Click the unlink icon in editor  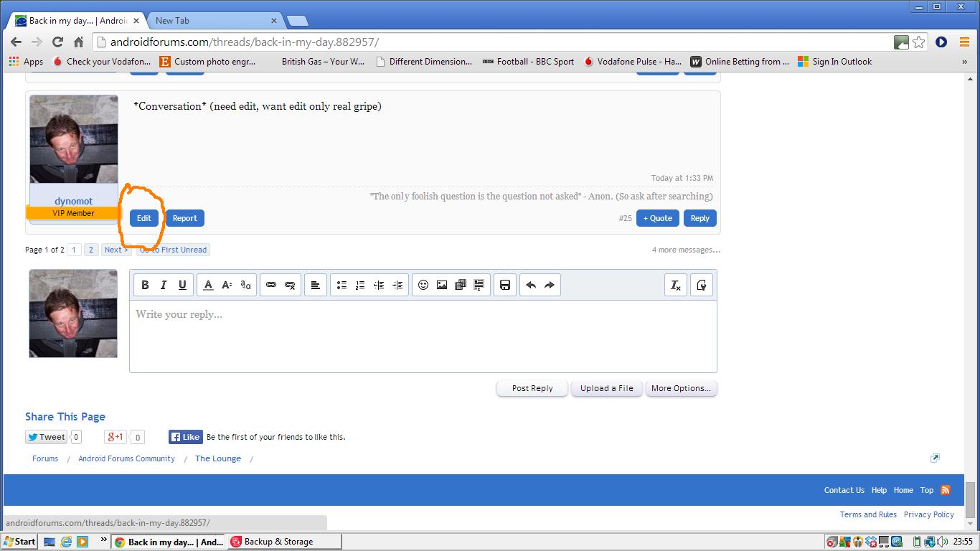click(x=290, y=285)
